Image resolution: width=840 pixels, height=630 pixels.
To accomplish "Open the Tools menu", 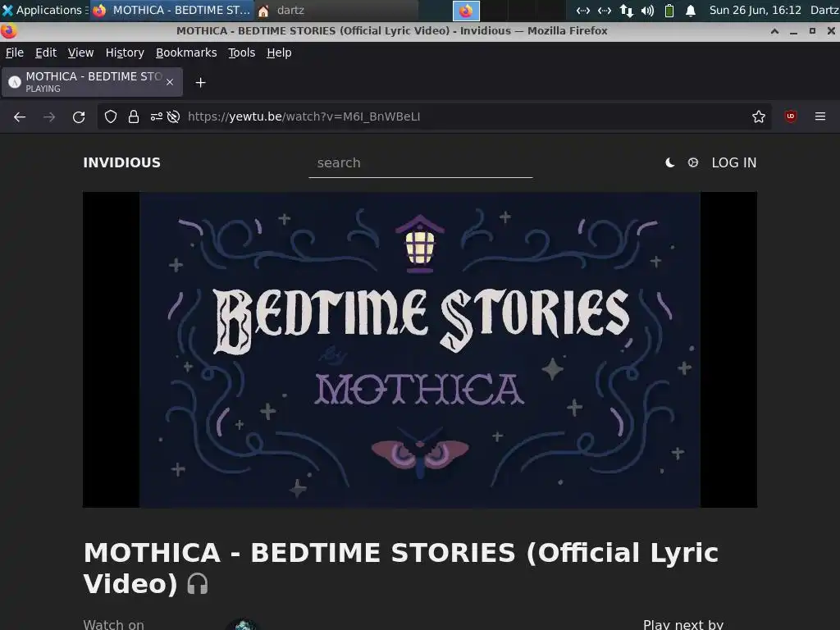I will (x=242, y=52).
